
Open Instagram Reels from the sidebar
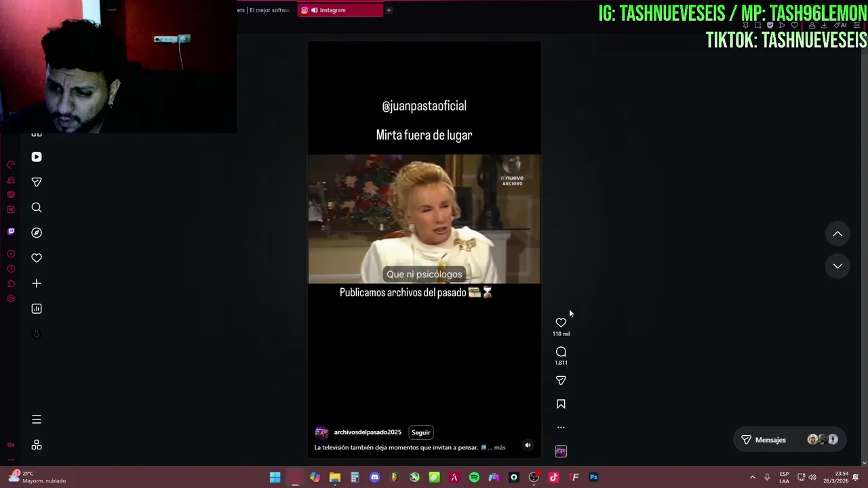point(37,157)
